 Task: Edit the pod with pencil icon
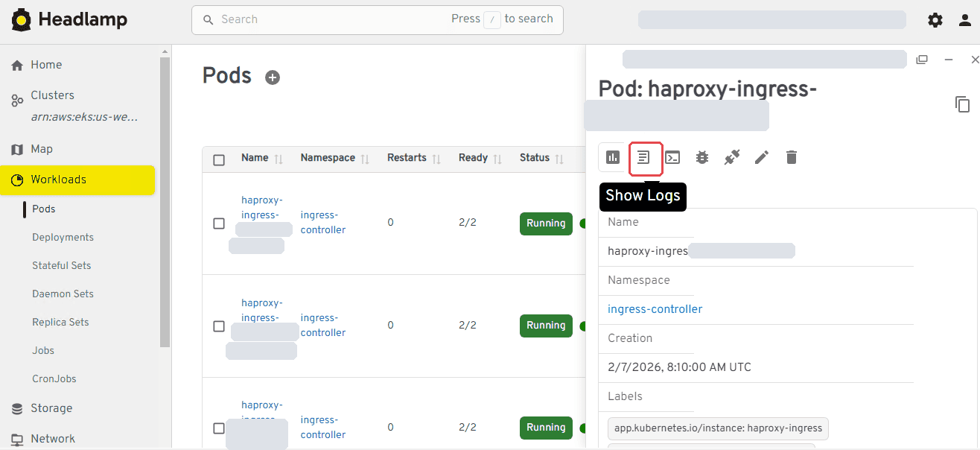click(x=762, y=157)
